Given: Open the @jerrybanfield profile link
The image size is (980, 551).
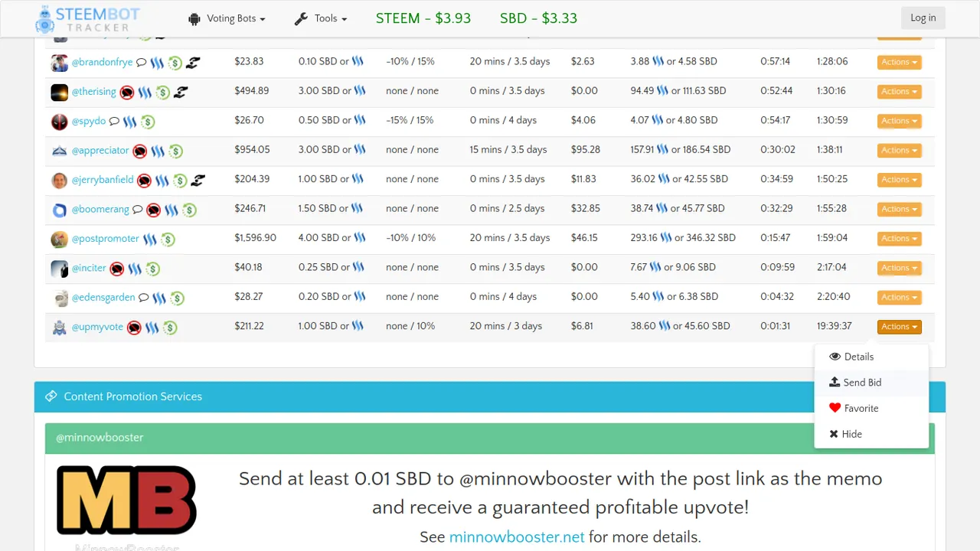Looking at the screenshot, I should point(103,180).
